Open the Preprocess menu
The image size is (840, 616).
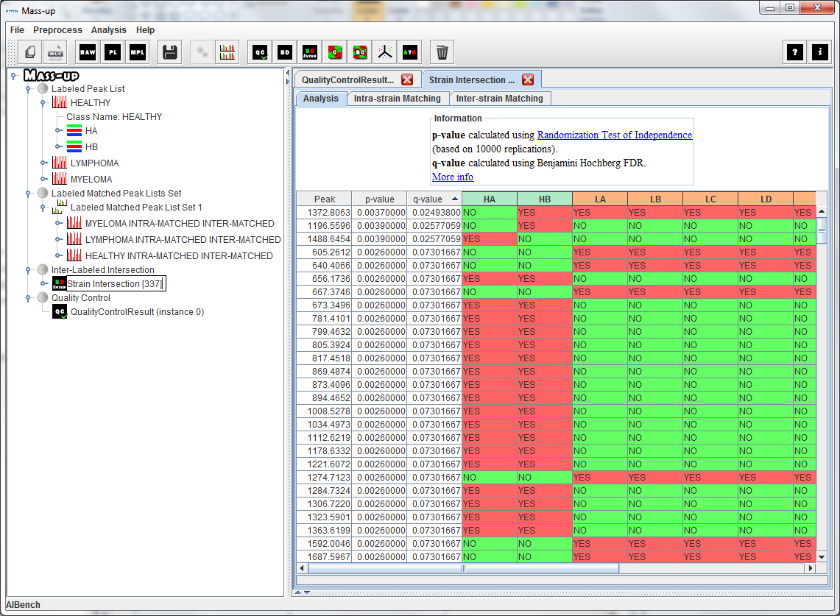(x=57, y=30)
